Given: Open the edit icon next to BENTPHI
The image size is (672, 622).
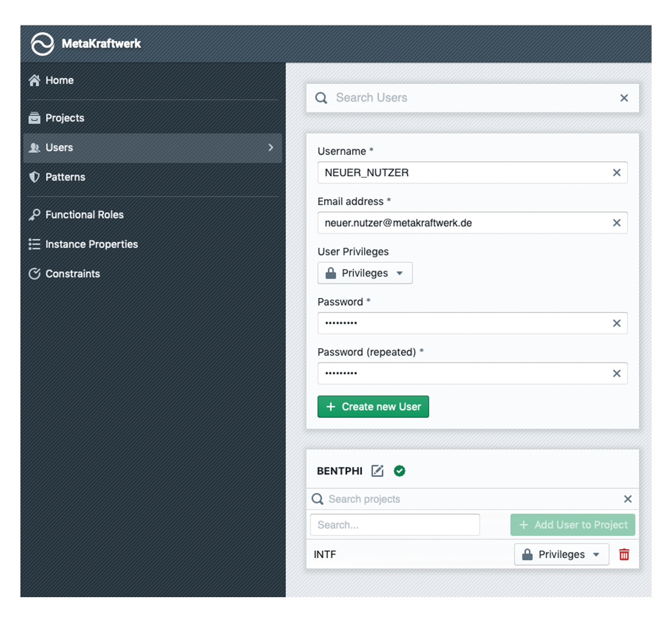Looking at the screenshot, I should [x=377, y=471].
